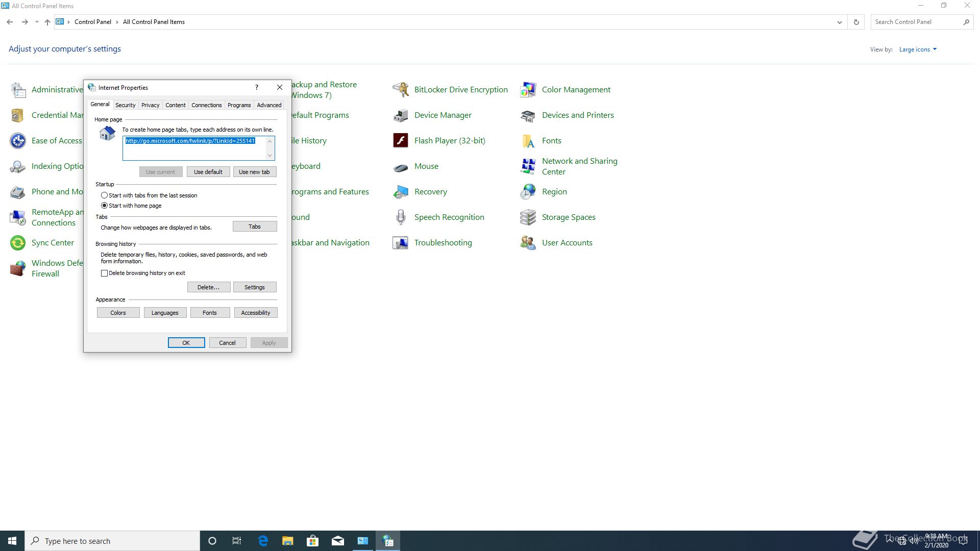The height and width of the screenshot is (551, 980).
Task: Switch to the Advanced tab
Action: (269, 105)
